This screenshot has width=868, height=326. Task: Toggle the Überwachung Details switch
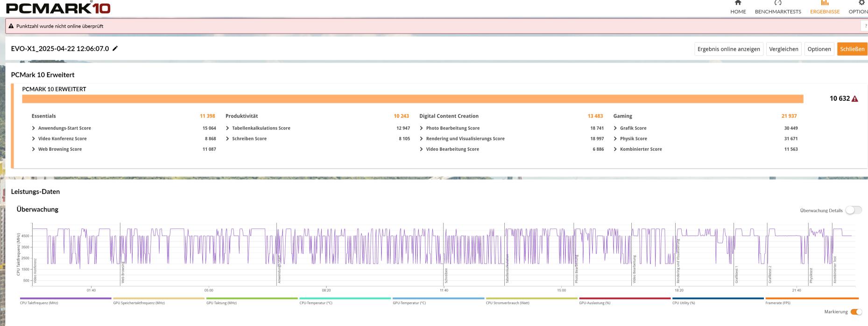pyautogui.click(x=854, y=210)
